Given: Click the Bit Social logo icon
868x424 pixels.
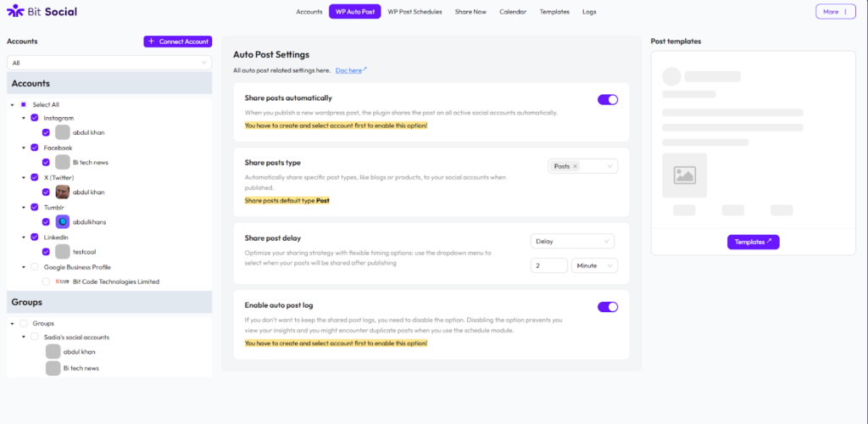Looking at the screenshot, I should click(14, 12).
